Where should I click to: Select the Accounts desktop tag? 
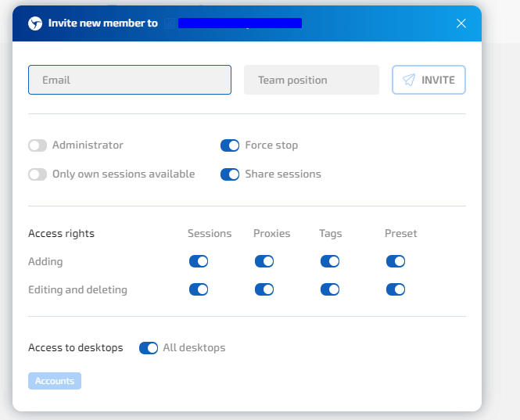pyautogui.click(x=55, y=381)
